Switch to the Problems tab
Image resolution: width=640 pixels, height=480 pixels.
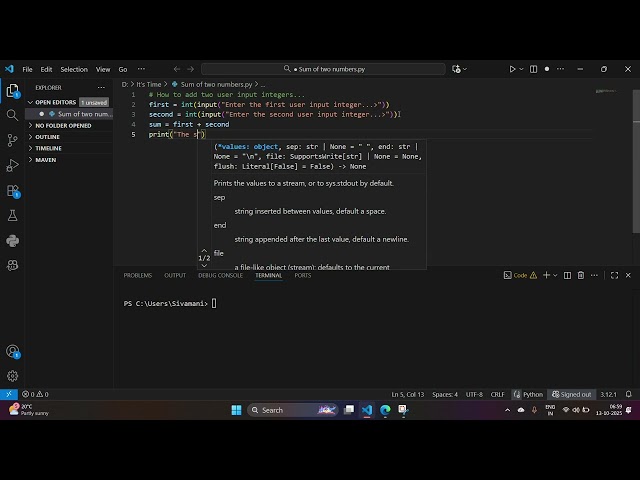[138, 276]
